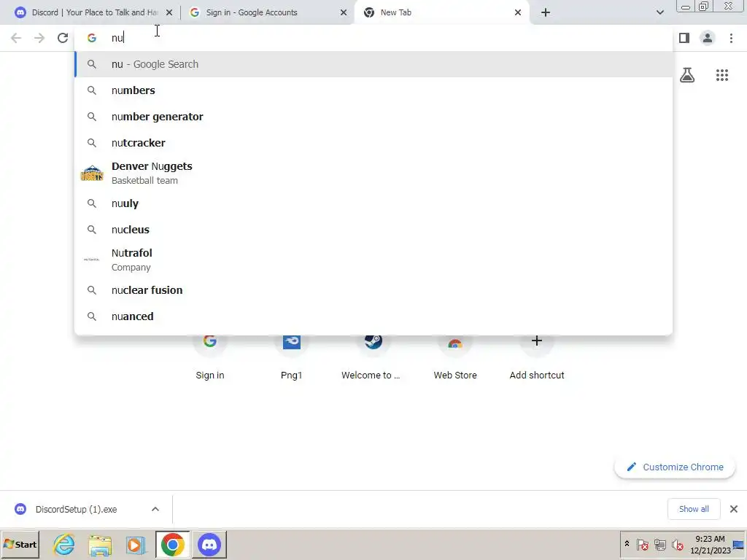Close the Discord tab
The image size is (747, 560).
pyautogui.click(x=169, y=13)
